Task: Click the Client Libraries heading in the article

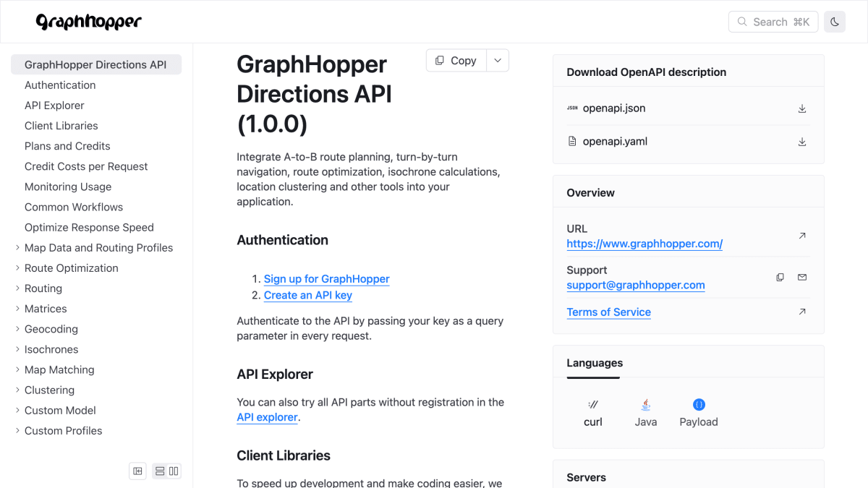Action: 284,455
